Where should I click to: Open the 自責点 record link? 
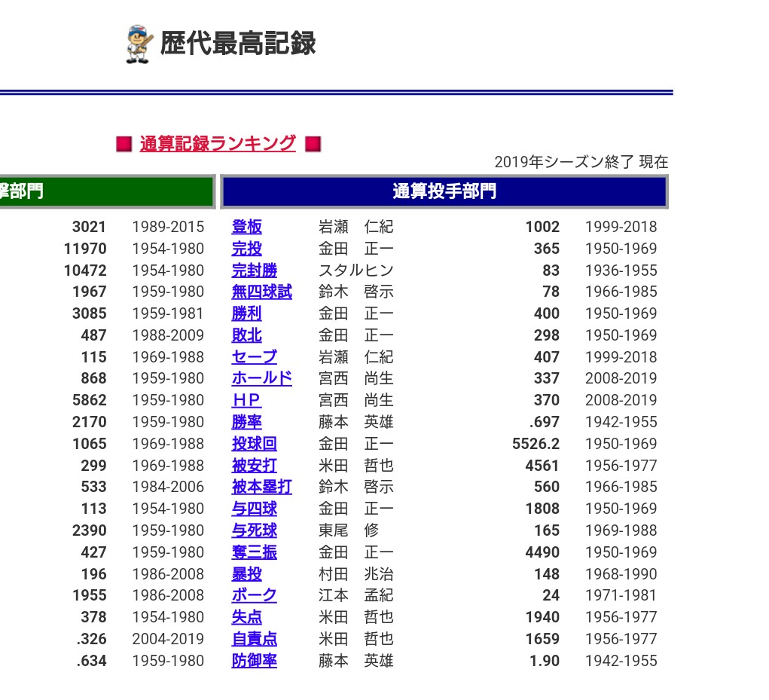(x=255, y=639)
